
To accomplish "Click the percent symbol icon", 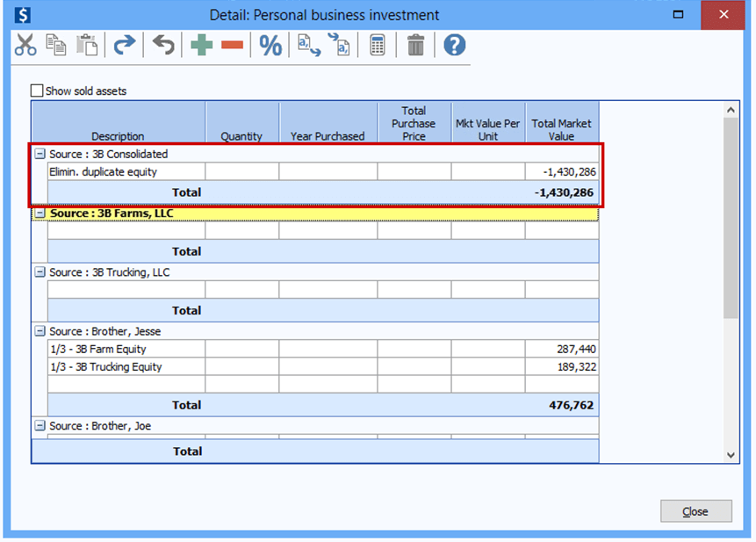I will coord(270,46).
